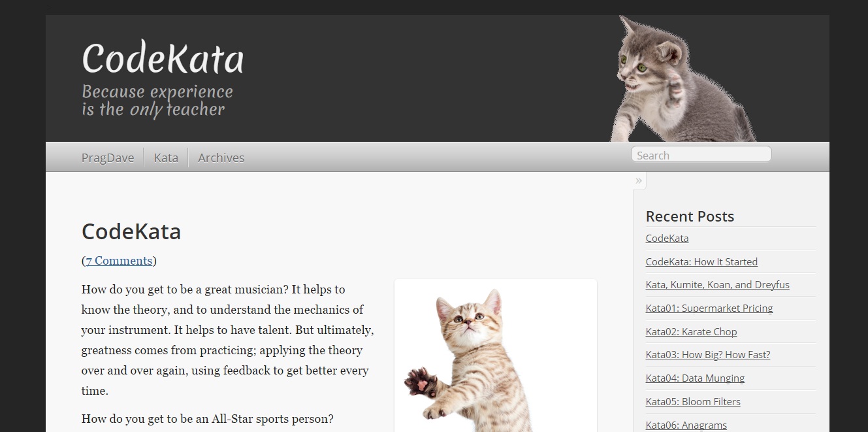Go to the Archives page
The width and height of the screenshot is (868, 432).
[221, 158]
